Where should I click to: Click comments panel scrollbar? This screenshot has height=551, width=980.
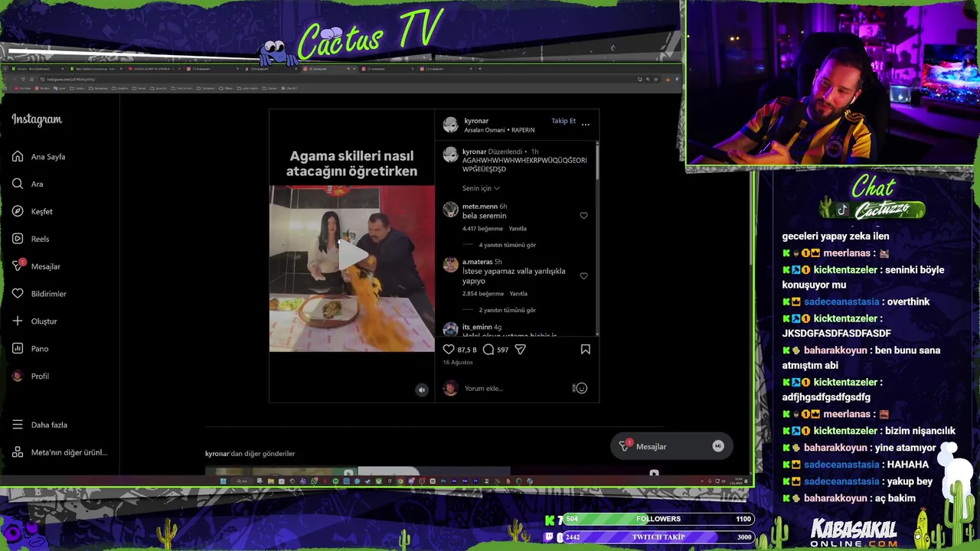(596, 161)
